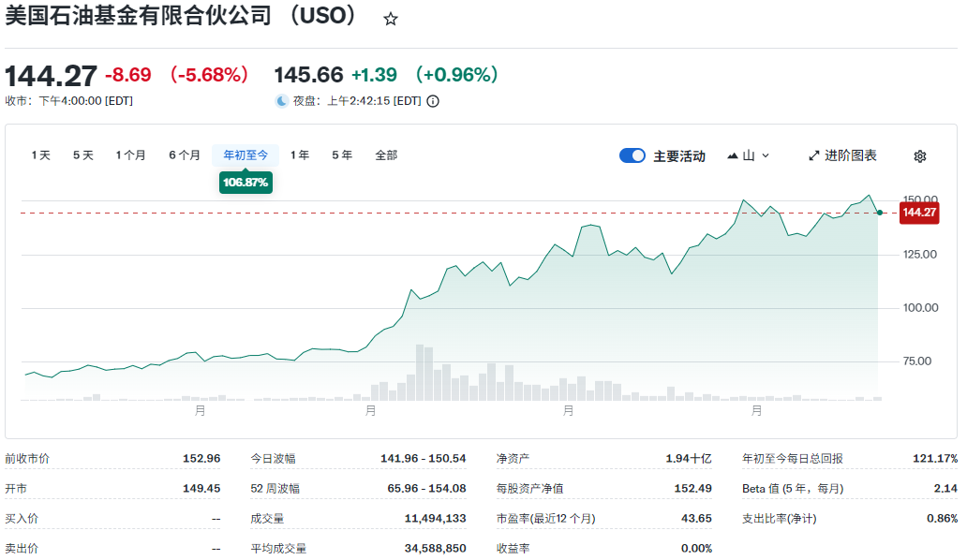The image size is (967, 560).
Task: Click the 100.00 axis label
Action: tap(920, 308)
